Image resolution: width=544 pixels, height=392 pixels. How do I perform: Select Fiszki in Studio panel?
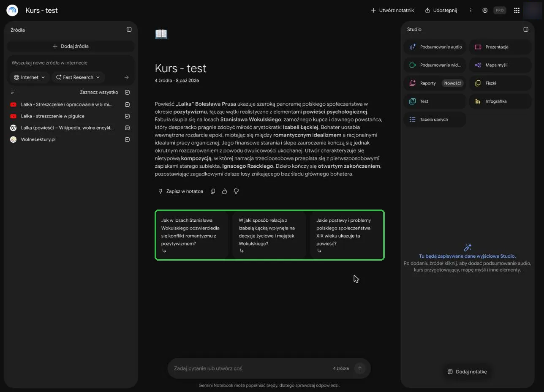[x=500, y=83]
